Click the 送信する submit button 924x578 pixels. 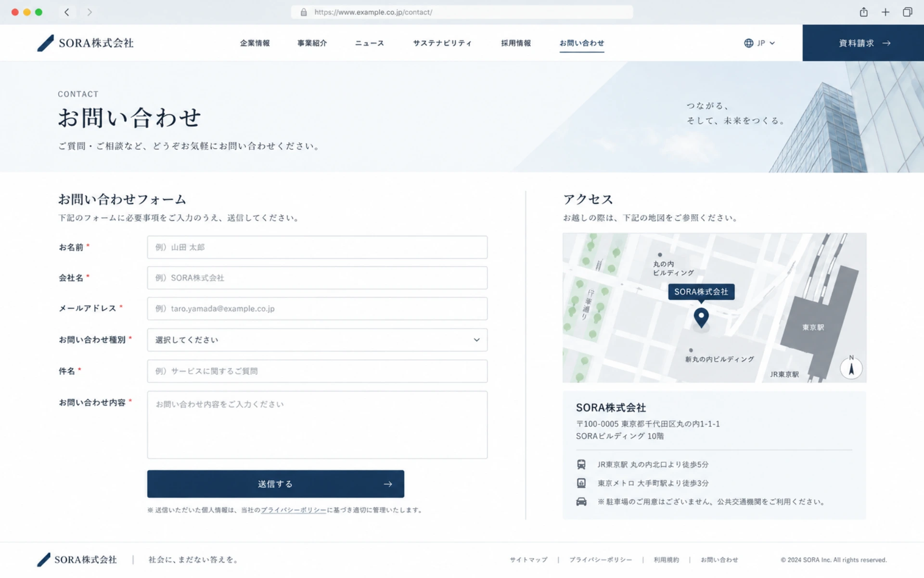(276, 484)
